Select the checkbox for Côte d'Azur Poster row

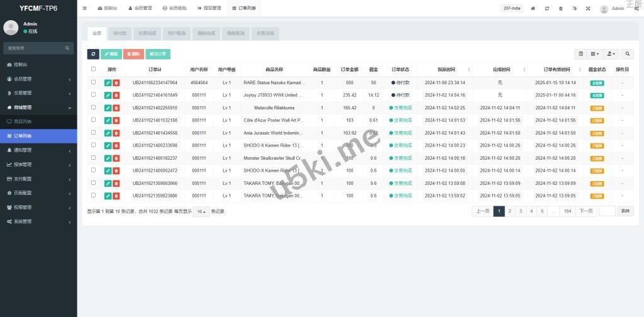coord(94,120)
